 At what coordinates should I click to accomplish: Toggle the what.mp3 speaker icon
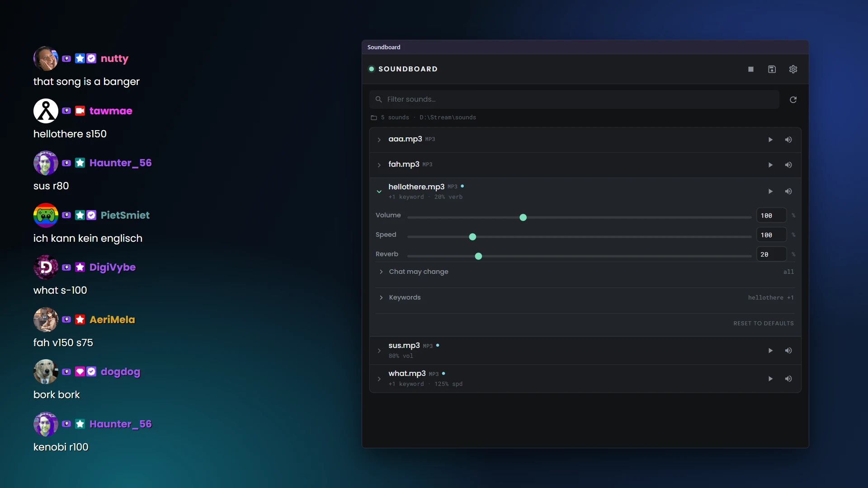coord(788,379)
